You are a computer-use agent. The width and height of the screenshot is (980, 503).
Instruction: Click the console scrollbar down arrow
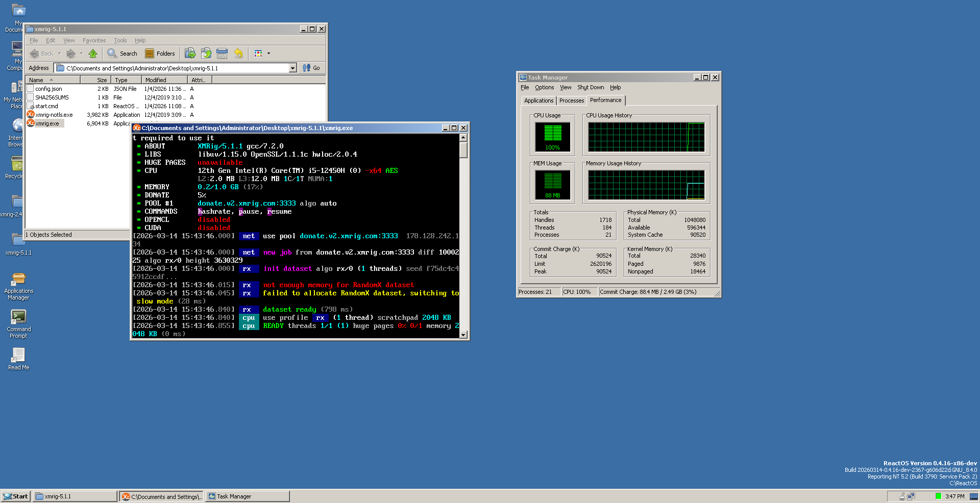463,335
